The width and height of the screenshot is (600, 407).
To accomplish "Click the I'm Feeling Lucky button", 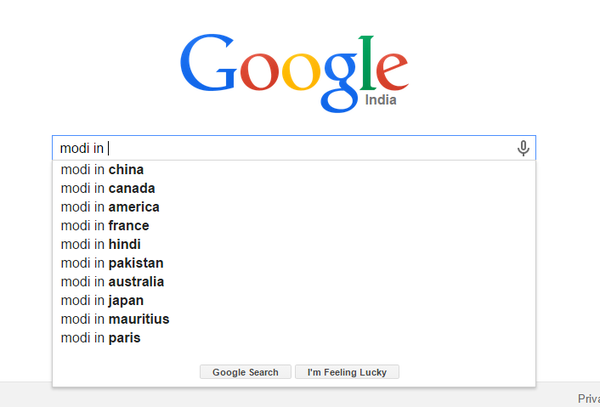I will 347,372.
